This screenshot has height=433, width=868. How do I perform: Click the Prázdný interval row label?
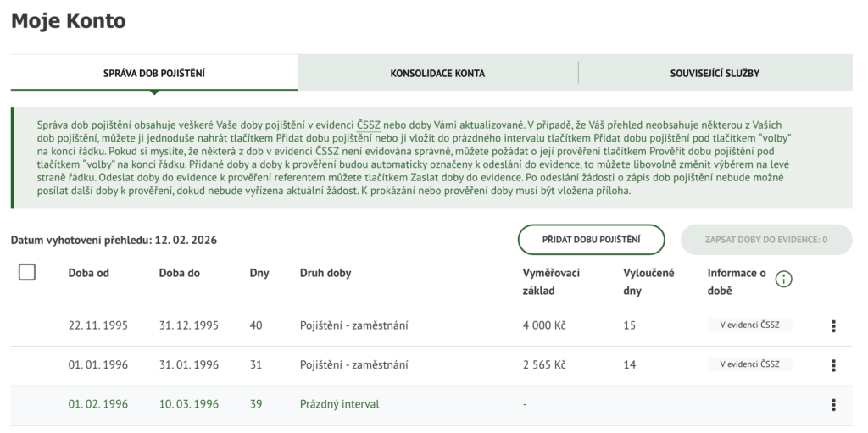tap(339, 404)
